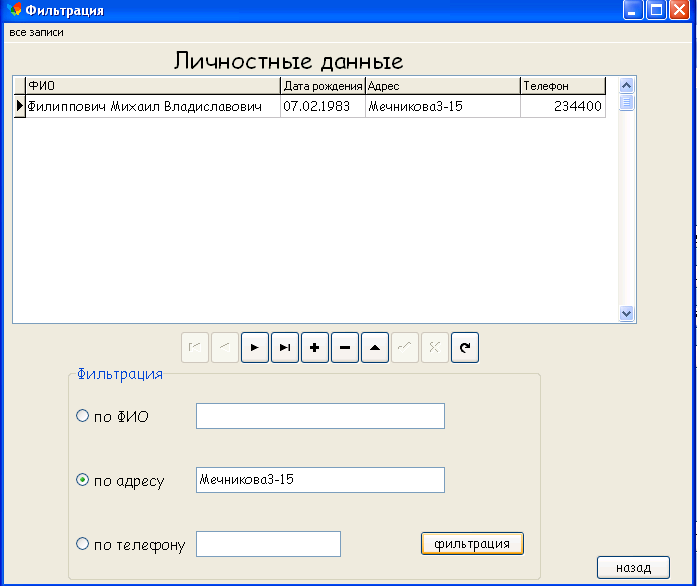
Task: Select cell 'Филиппович Михаил Владиславович'
Action: [153, 106]
